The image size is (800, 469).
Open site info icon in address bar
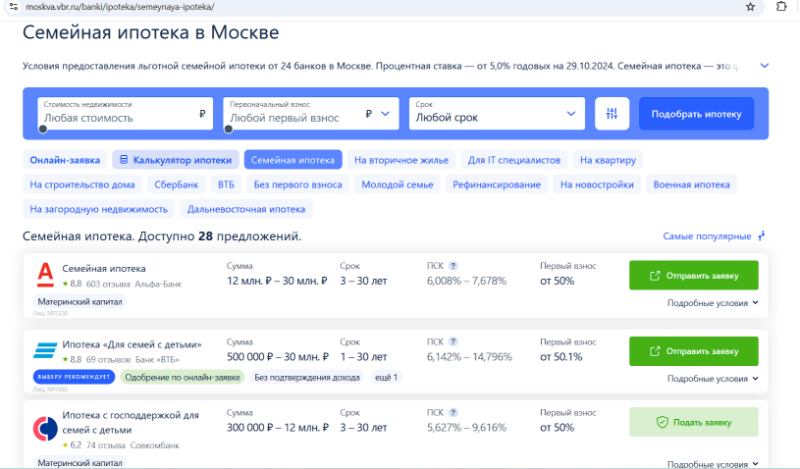(x=9, y=6)
